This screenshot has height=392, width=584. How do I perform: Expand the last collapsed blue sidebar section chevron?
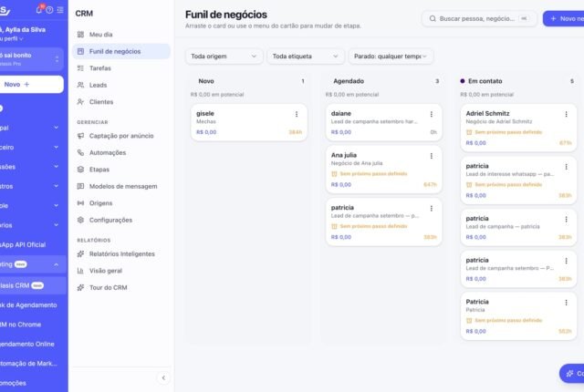click(x=56, y=225)
